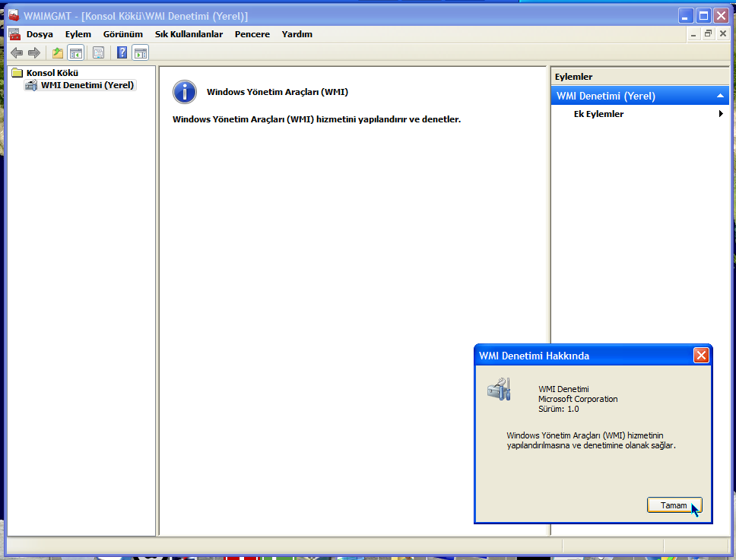Screen dimensions: 736x560
Task: Maximize the WMIMGMT main window
Action: 703,16
